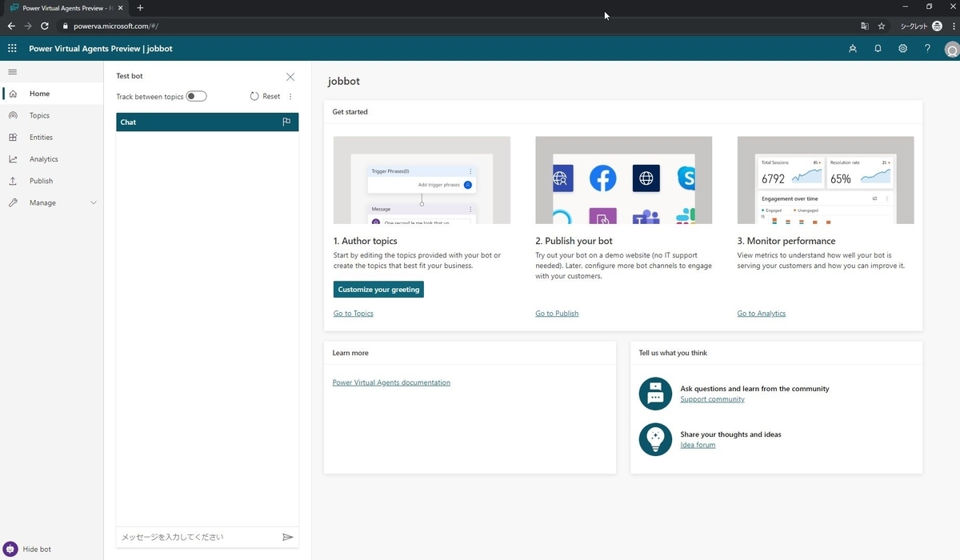Click translate page icon in address bar

864,26
